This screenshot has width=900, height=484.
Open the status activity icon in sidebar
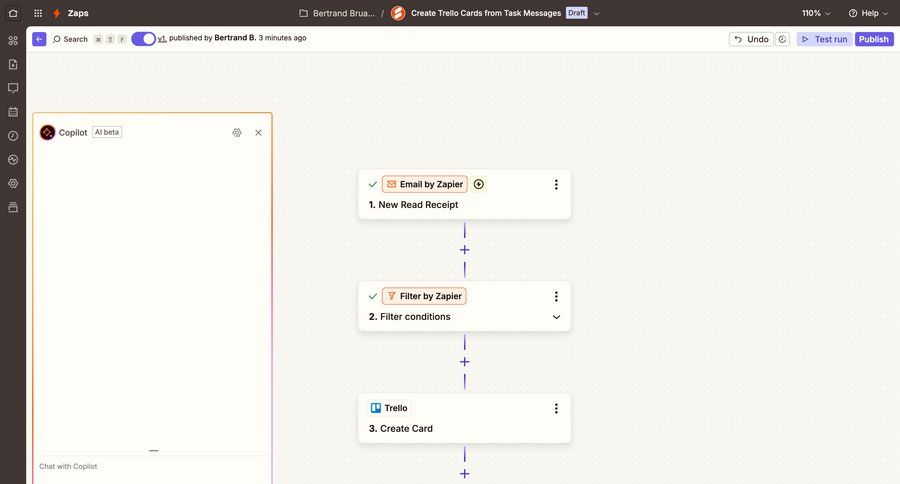[x=13, y=160]
